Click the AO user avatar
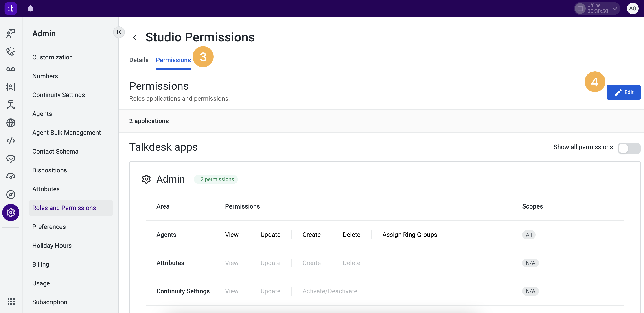The width and height of the screenshot is (644, 313). pos(633,9)
